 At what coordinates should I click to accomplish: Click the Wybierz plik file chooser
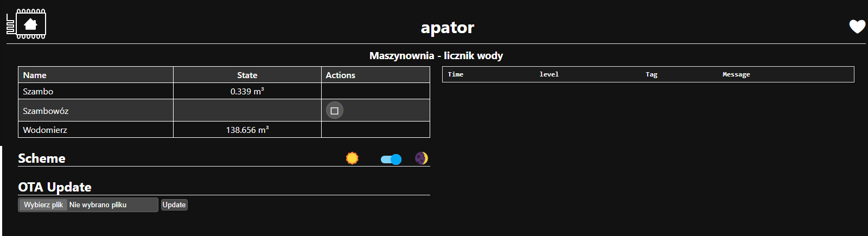tap(43, 205)
